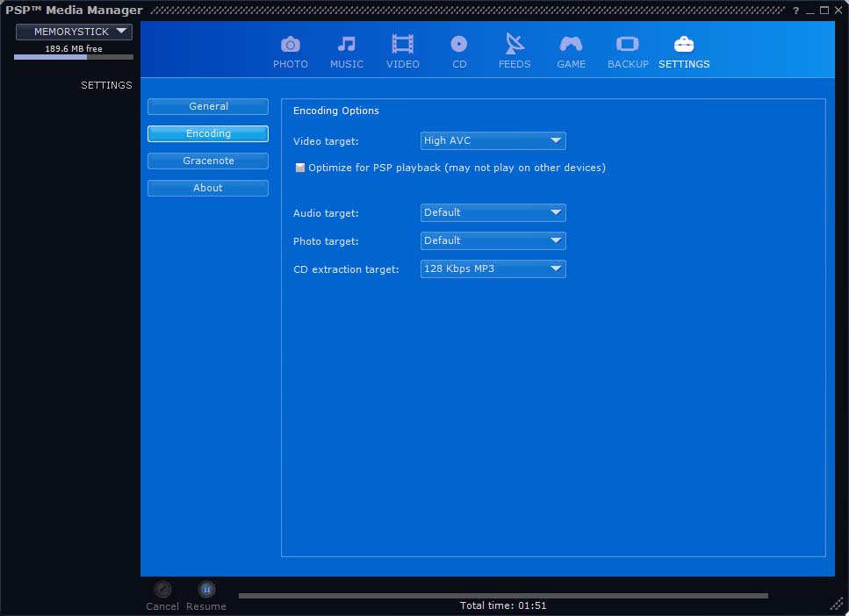Click the Photo target: label
Screen dimensions: 849x616
point(326,241)
